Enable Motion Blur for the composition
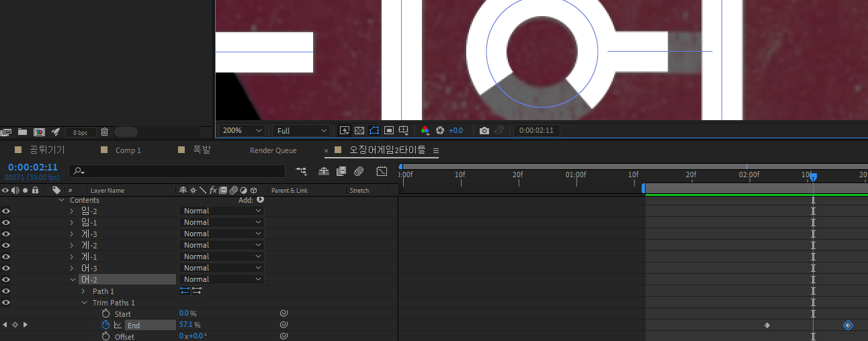Viewport: 868px width, 341px height. [x=359, y=171]
